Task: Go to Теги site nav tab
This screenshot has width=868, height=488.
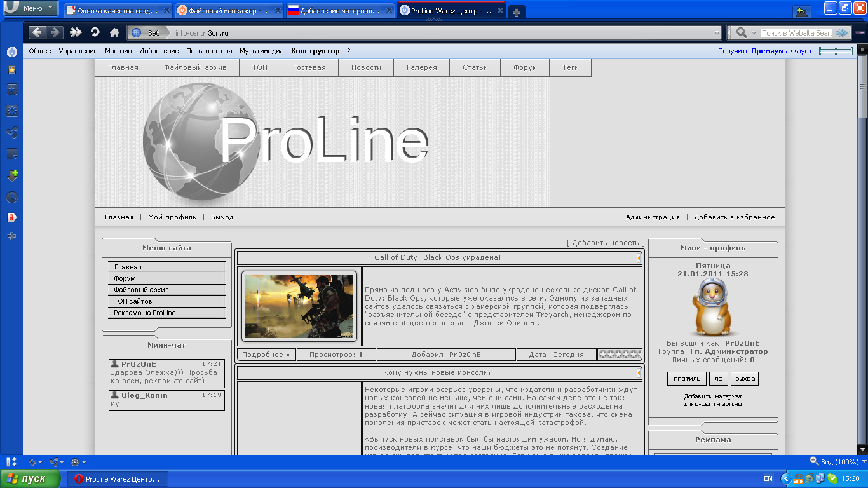Action: [x=571, y=67]
